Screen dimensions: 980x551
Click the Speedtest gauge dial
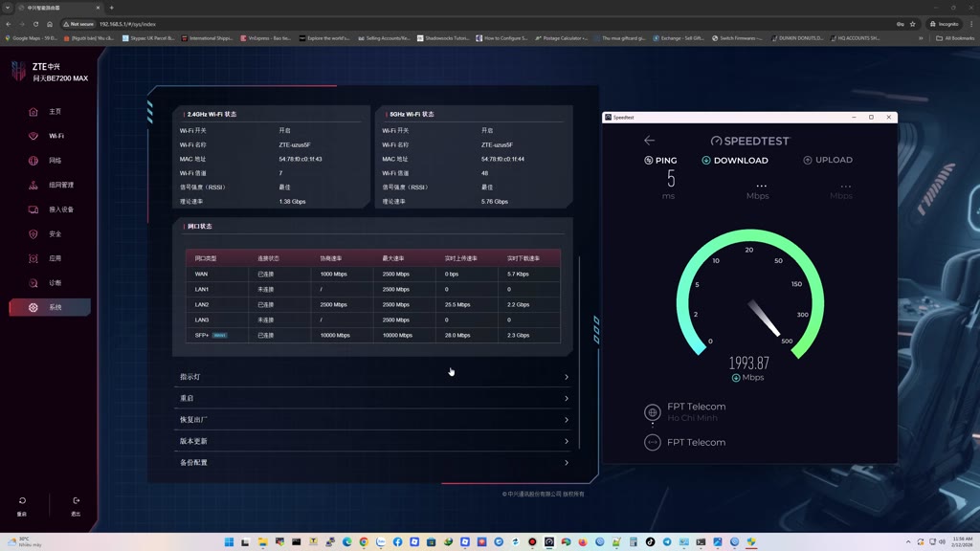pos(750,294)
